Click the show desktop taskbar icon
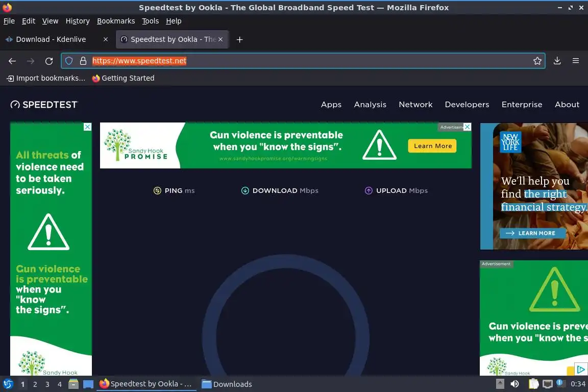588x392 pixels. pos(88,384)
